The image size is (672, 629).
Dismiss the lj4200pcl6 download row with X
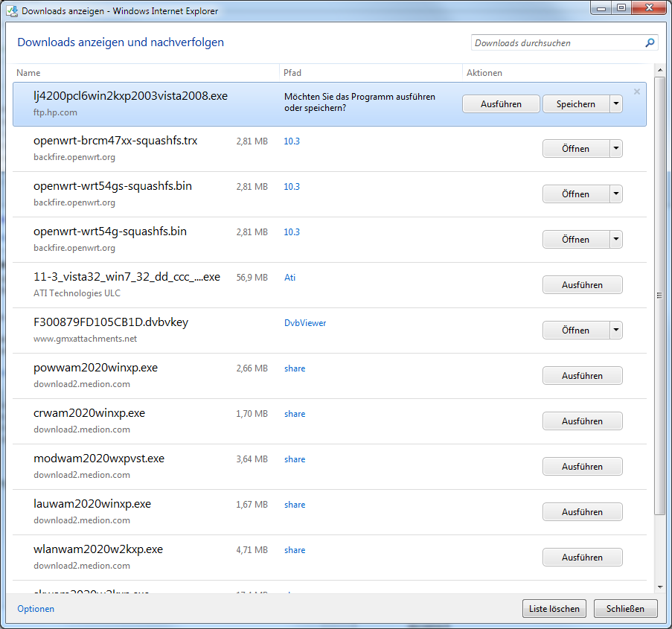pyautogui.click(x=637, y=92)
